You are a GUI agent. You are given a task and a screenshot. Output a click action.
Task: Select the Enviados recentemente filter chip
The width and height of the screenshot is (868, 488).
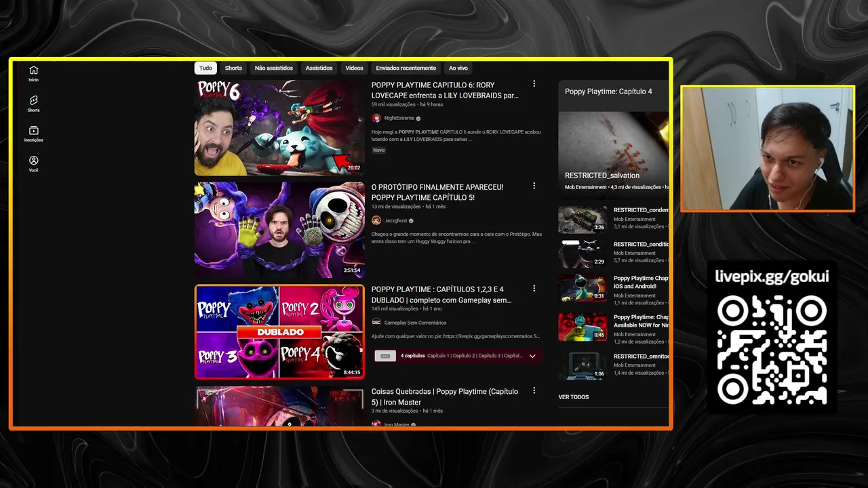click(406, 68)
